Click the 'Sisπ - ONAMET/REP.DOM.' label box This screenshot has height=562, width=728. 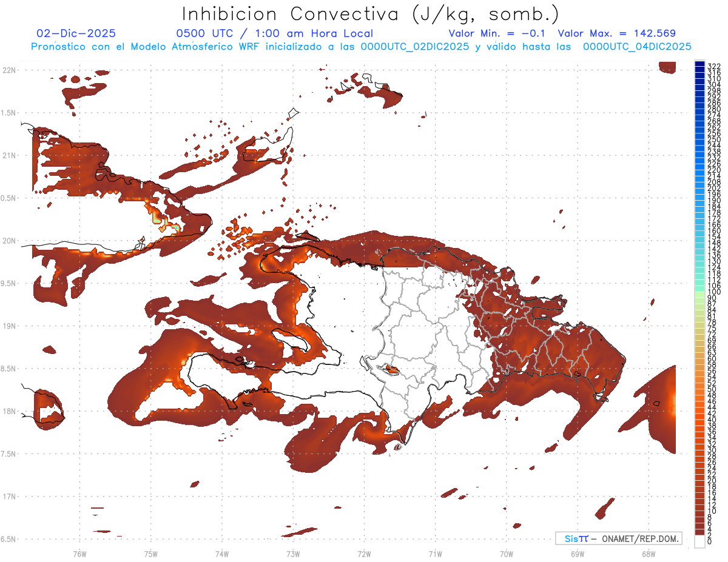tap(618, 538)
